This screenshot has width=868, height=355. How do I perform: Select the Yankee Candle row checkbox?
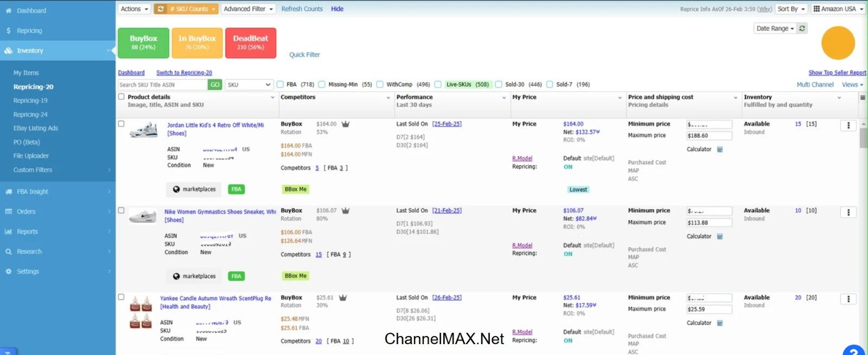(121, 297)
